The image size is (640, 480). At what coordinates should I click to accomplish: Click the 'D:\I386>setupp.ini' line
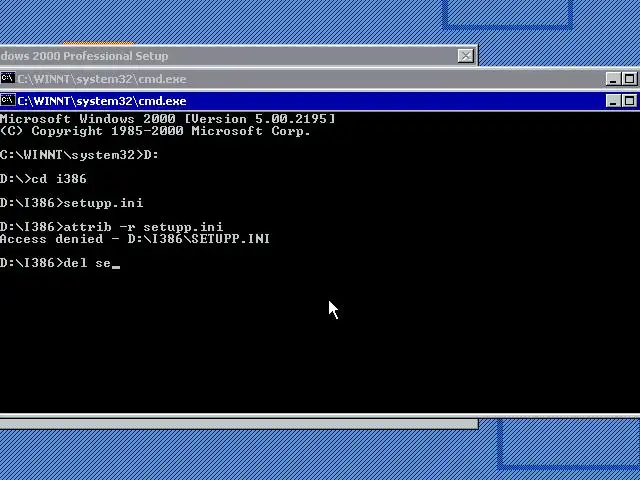point(71,203)
